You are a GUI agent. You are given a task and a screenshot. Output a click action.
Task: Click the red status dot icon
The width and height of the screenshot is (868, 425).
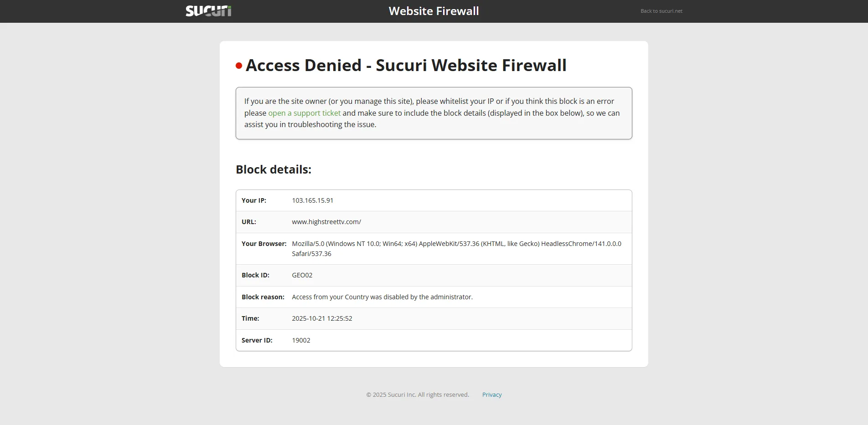click(x=239, y=66)
